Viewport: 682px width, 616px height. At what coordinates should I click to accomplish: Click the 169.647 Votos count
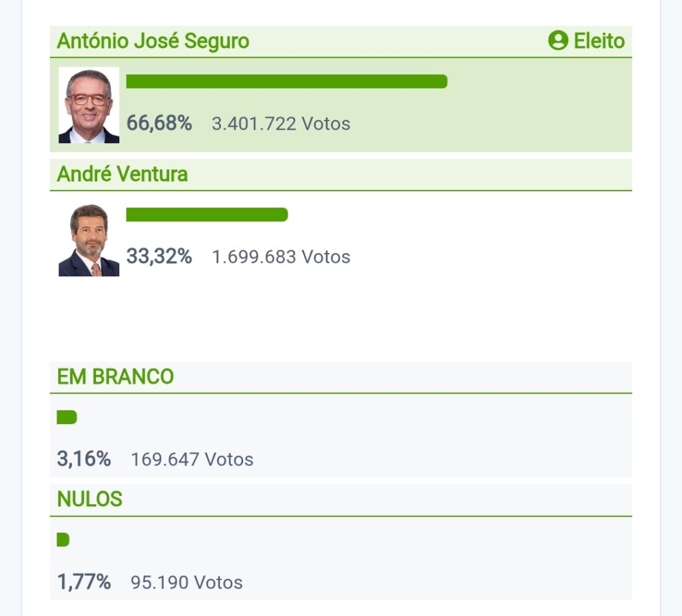click(192, 460)
